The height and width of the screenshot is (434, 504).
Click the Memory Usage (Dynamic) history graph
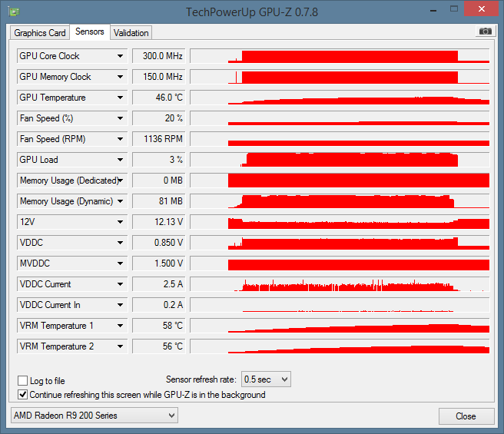(340, 201)
